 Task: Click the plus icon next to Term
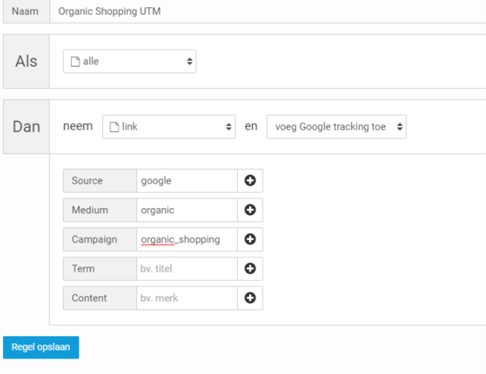pos(250,269)
